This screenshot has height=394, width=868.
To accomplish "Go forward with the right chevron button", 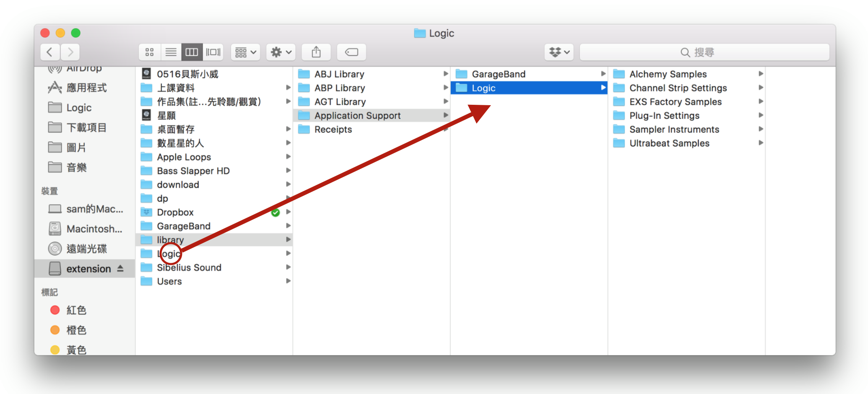I will pyautogui.click(x=70, y=52).
